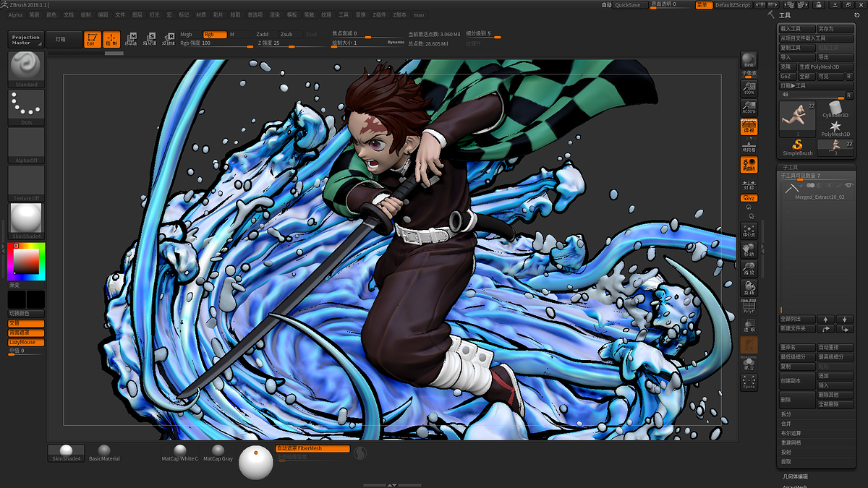The image size is (868, 488).
Task: Open the 材质 (Material) menu
Action: click(x=201, y=14)
